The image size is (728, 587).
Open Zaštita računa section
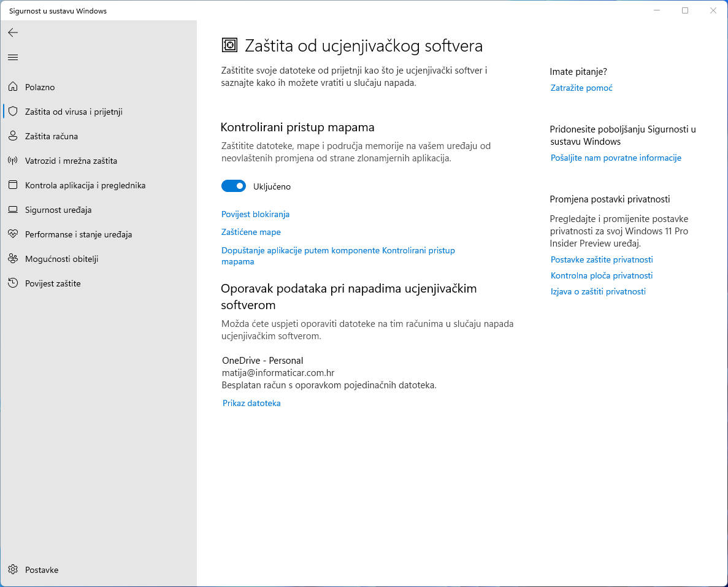click(x=98, y=136)
